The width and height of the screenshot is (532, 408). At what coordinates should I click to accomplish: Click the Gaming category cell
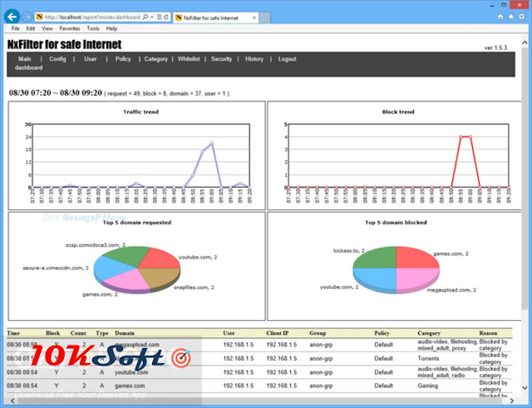point(427,386)
